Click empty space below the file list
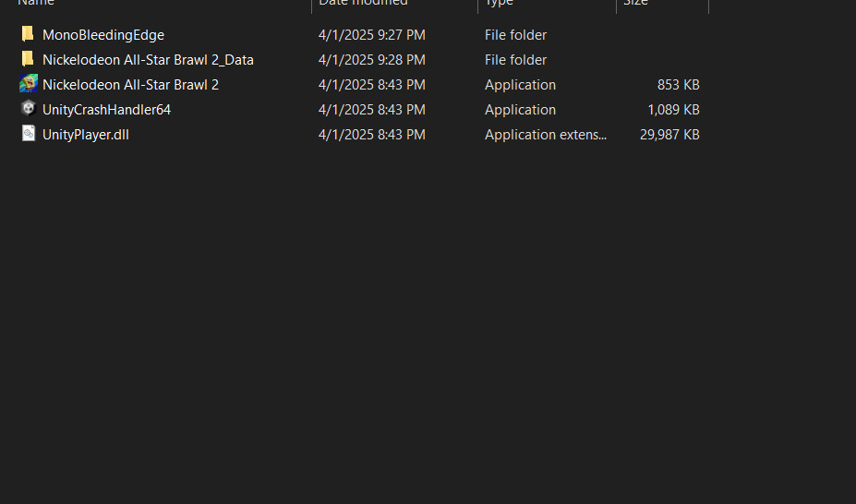This screenshot has height=504, width=856. point(425,323)
